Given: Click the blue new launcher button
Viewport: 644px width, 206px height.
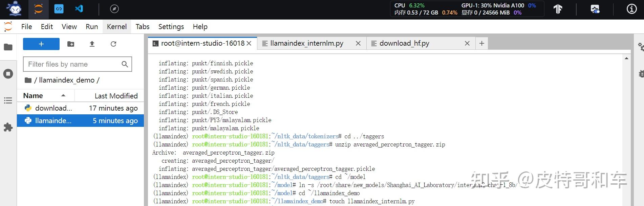Looking at the screenshot, I should pos(41,44).
